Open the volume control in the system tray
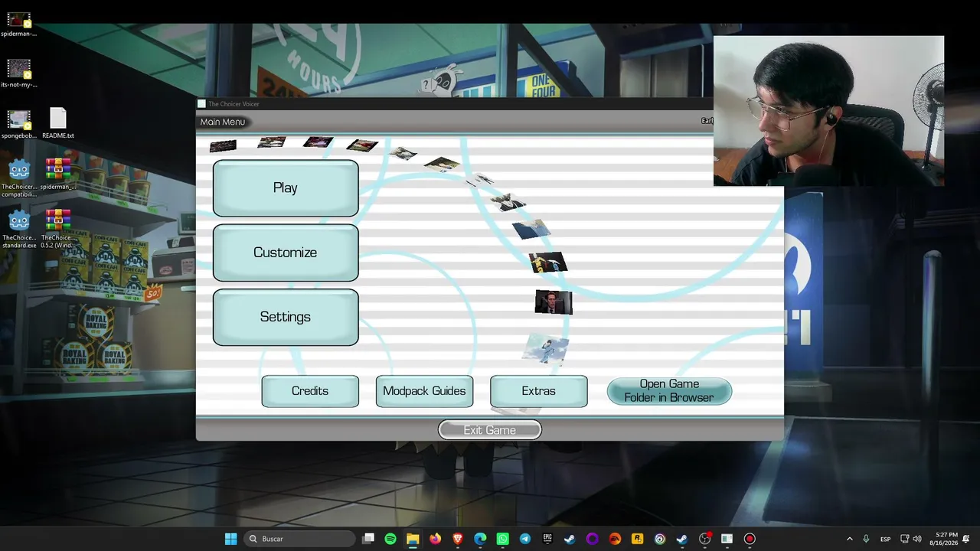The height and width of the screenshot is (551, 980). tap(917, 539)
